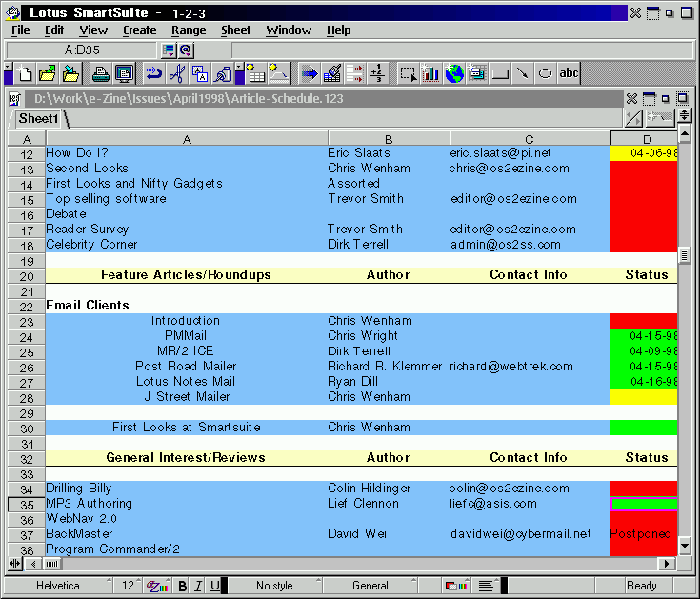Click the curve chart icon next to sheet grid

[279, 73]
